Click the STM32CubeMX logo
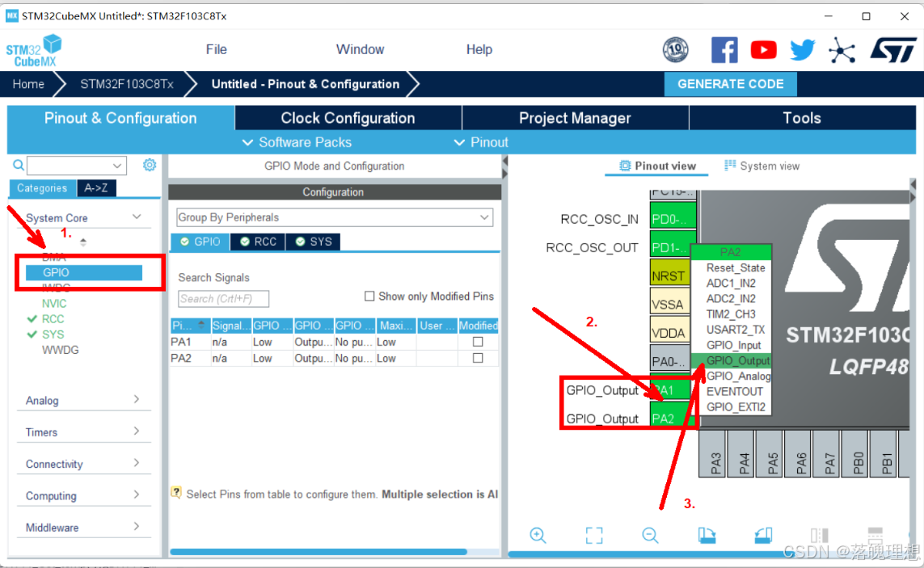The image size is (924, 568). tap(34, 51)
